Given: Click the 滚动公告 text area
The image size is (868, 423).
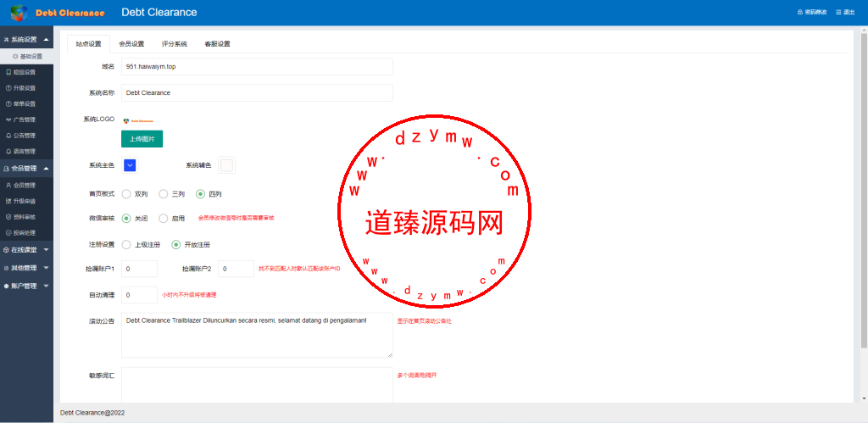Looking at the screenshot, I should pos(257,335).
